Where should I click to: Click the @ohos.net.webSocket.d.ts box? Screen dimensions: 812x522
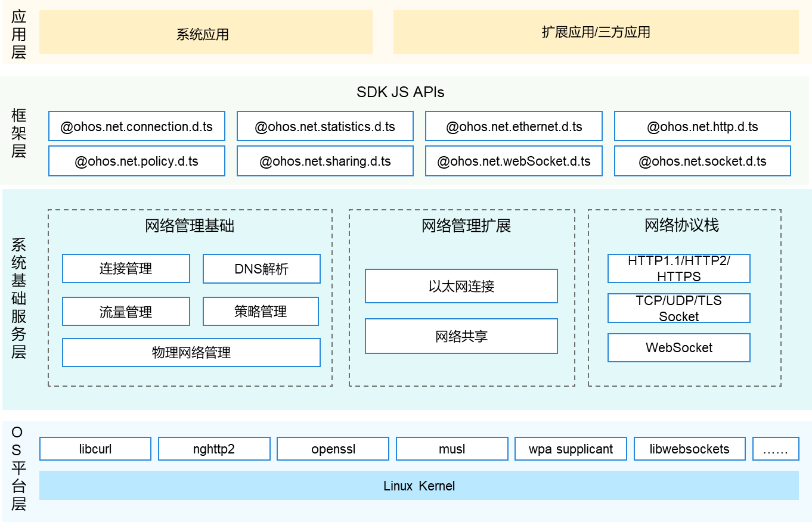(513, 161)
